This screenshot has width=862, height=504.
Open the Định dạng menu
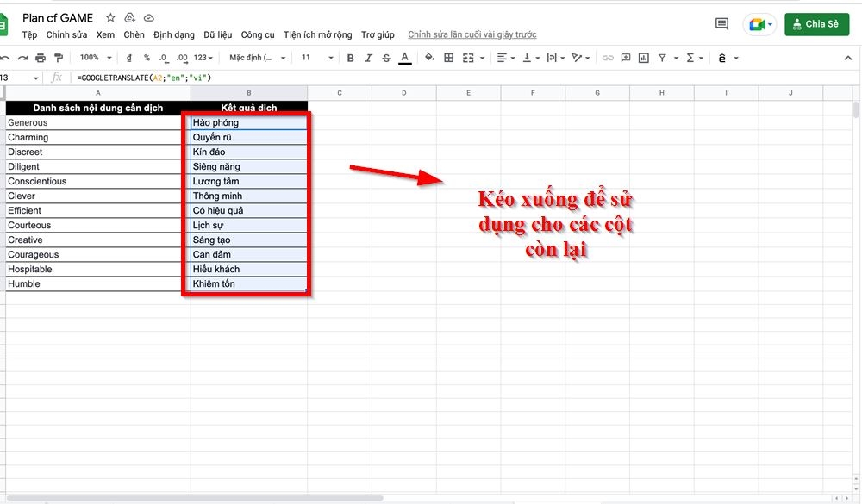tap(174, 34)
